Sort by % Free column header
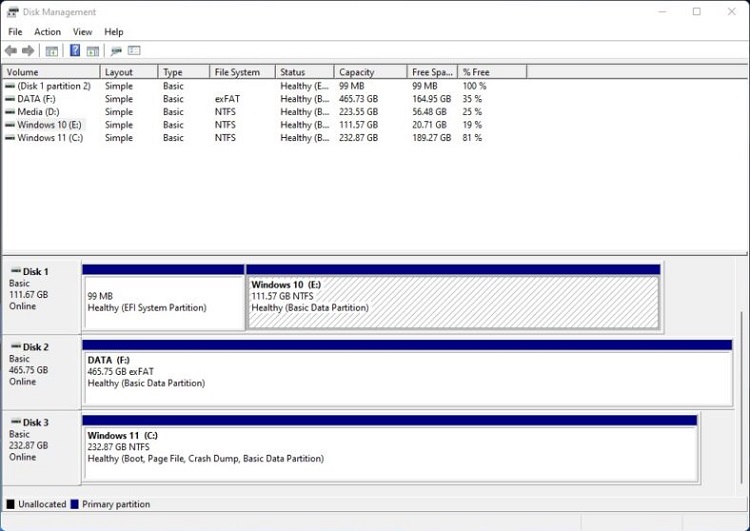The image size is (750, 531). coord(493,72)
